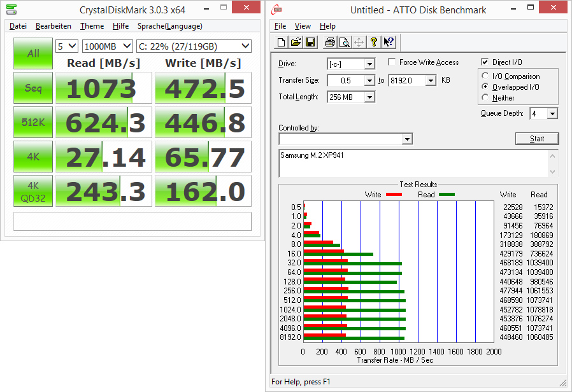The image size is (572, 392).
Task: Uncheck the Direct I/O checkbox
Action: (x=485, y=62)
